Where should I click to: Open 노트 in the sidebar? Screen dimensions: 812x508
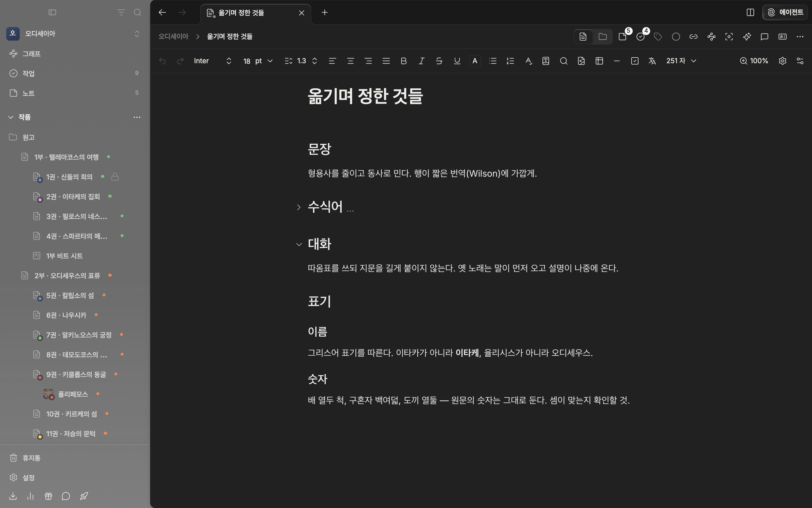click(75, 93)
